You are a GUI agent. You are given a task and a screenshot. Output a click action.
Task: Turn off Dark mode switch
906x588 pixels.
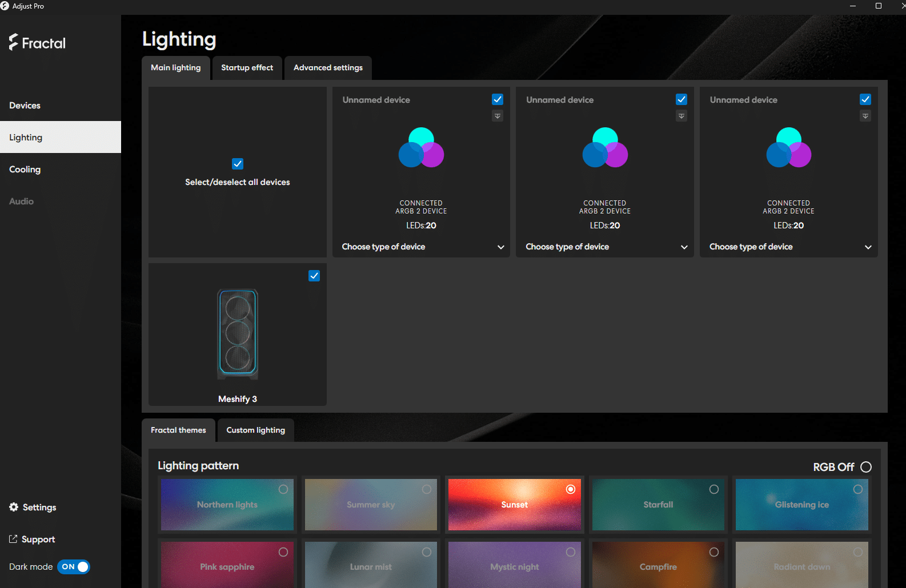tap(74, 567)
